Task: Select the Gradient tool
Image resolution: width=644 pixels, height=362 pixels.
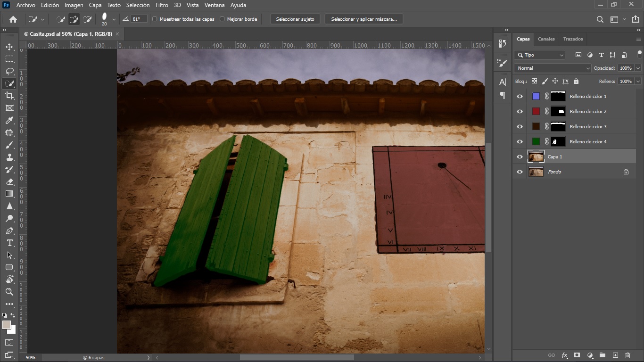Action: 9,194
